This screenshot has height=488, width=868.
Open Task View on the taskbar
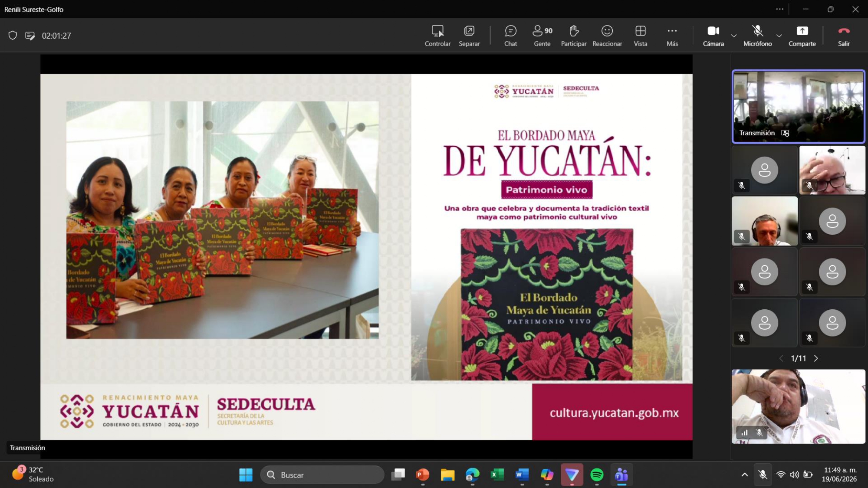398,475
